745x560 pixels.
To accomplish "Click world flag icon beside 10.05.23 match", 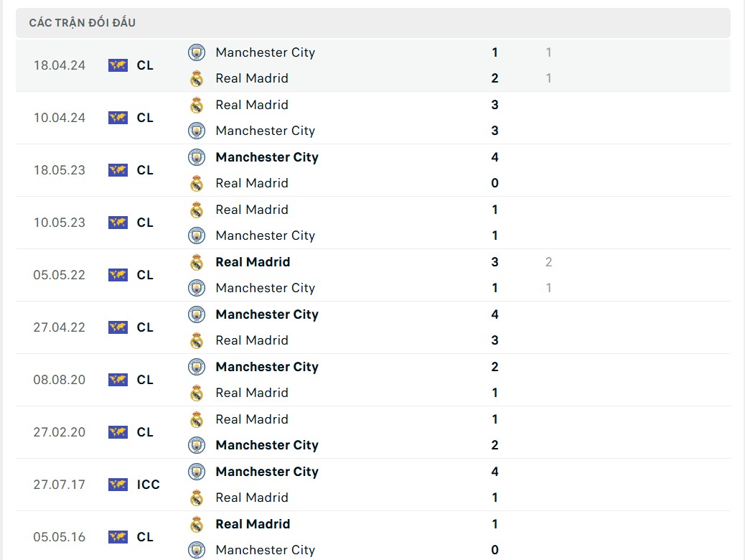I will tap(118, 223).
